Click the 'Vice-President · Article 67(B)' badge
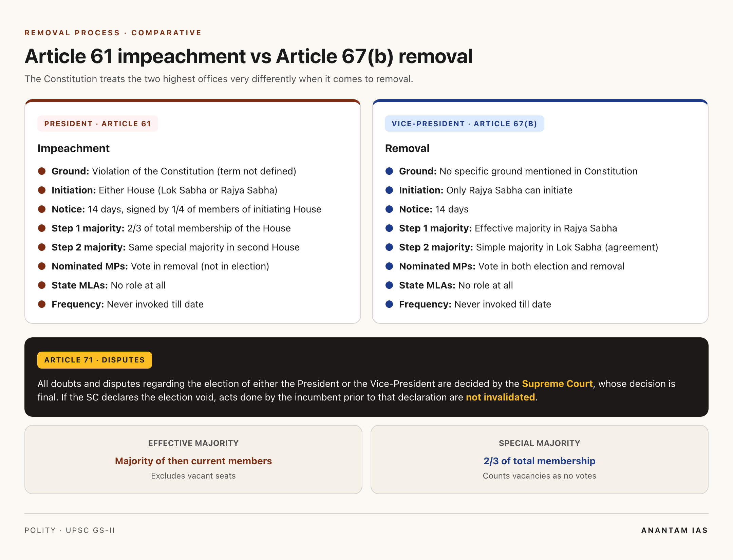This screenshot has height=560, width=733. pyautogui.click(x=464, y=124)
